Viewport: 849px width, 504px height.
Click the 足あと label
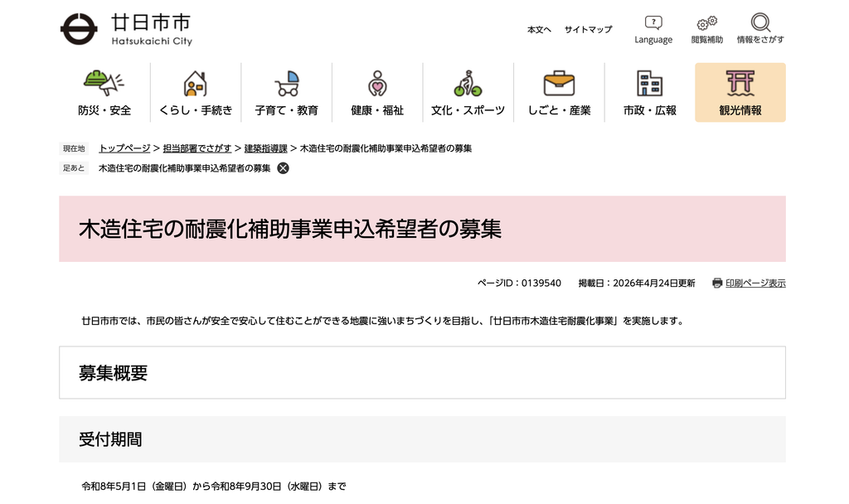tap(74, 168)
